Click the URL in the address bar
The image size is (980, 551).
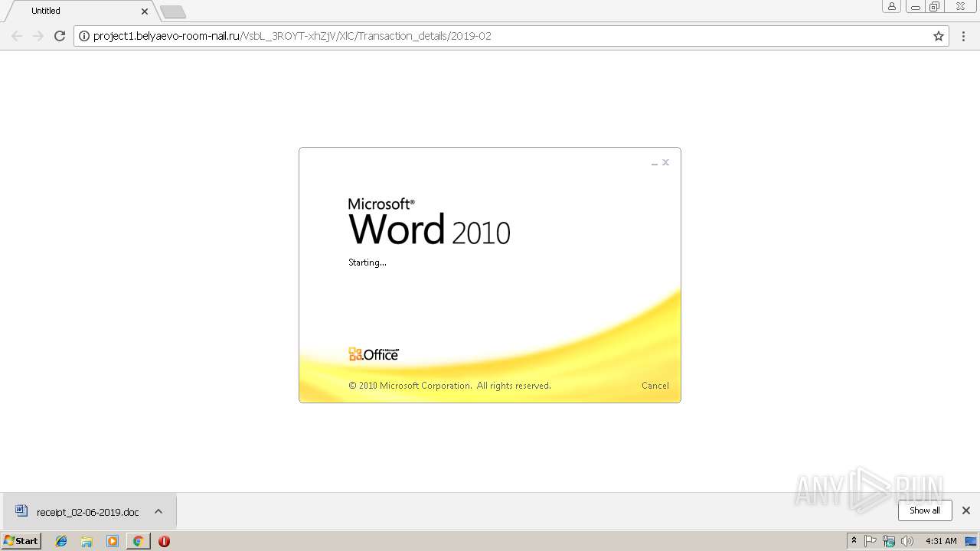pos(292,36)
